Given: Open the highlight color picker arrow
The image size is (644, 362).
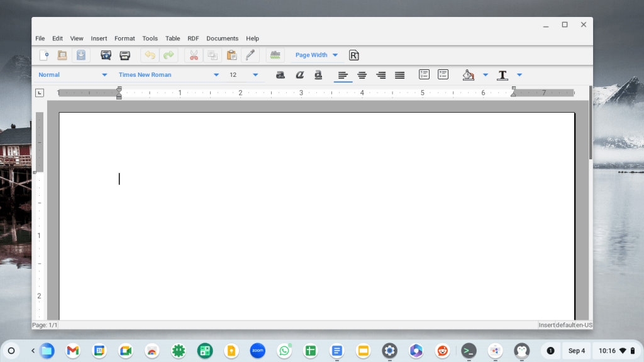Looking at the screenshot, I should [486, 75].
